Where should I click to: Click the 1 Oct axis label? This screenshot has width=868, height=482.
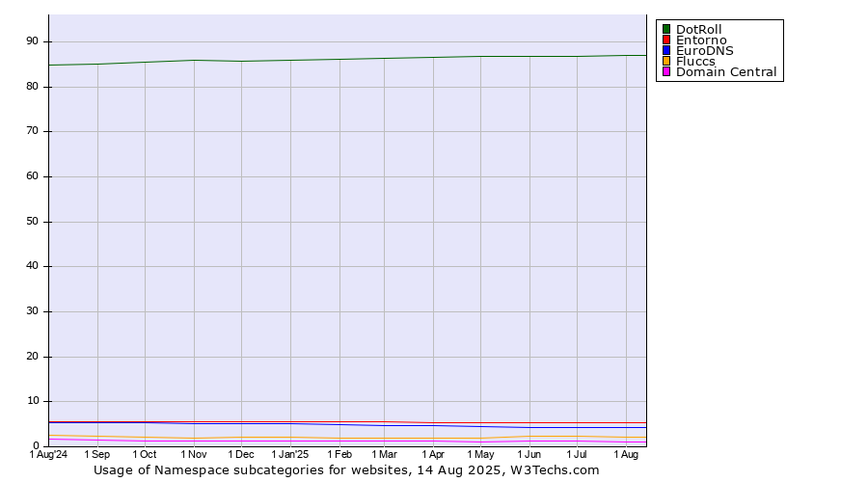pos(145,454)
